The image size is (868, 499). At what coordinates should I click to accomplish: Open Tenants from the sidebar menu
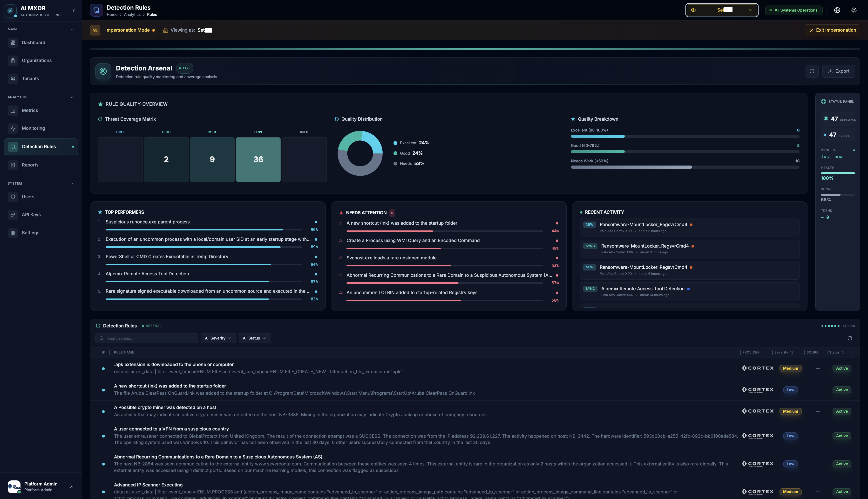pos(41,78)
